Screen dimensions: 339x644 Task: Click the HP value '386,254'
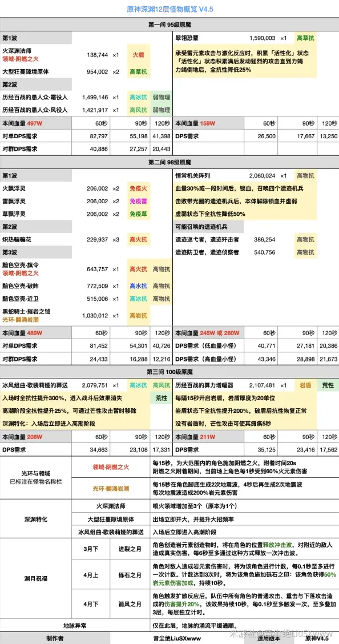tap(265, 239)
